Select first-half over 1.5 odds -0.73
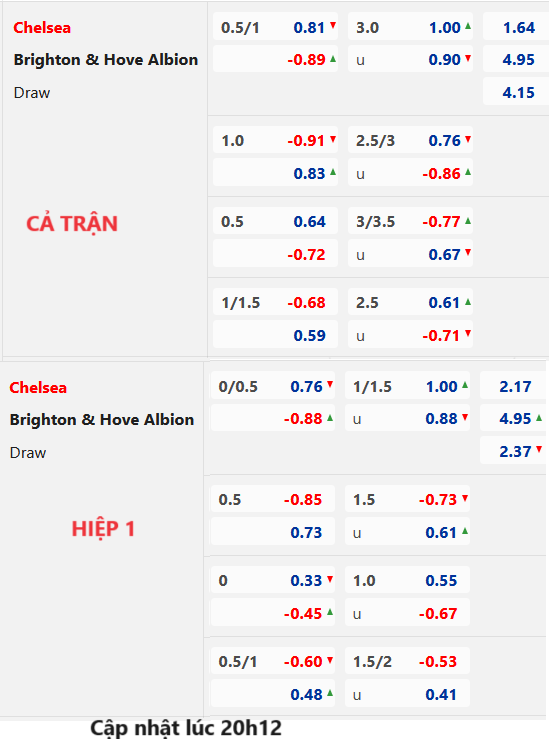549x739 pixels. tap(438, 500)
